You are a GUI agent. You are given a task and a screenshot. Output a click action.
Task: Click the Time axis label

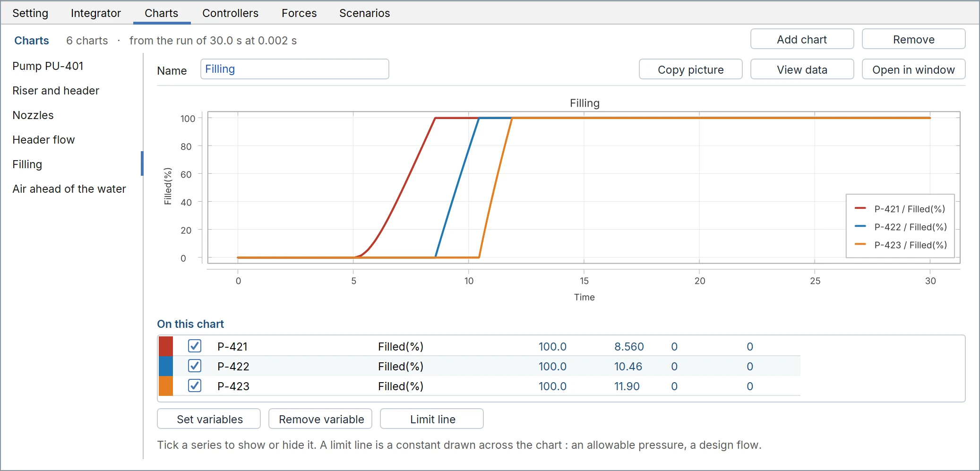coord(585,297)
